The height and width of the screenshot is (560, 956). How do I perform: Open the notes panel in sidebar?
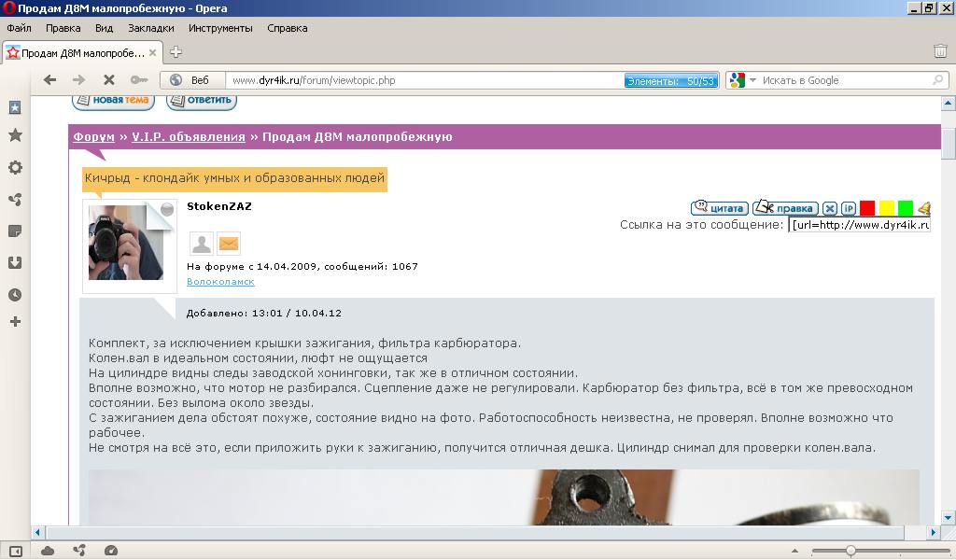(15, 231)
